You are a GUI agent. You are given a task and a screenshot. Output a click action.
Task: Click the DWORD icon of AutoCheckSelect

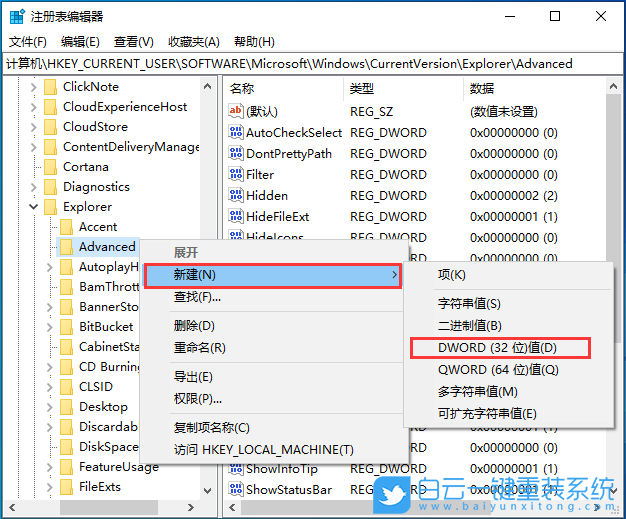pos(236,132)
